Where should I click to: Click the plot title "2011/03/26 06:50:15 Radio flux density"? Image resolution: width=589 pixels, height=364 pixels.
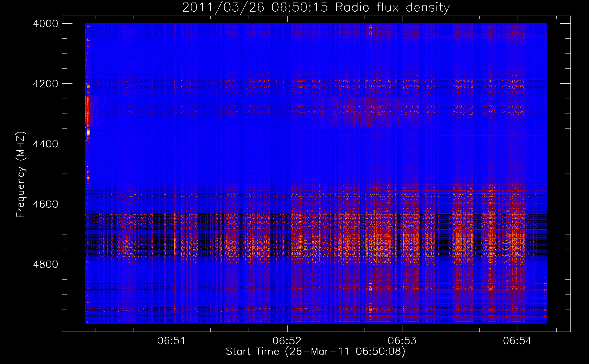tap(316, 8)
